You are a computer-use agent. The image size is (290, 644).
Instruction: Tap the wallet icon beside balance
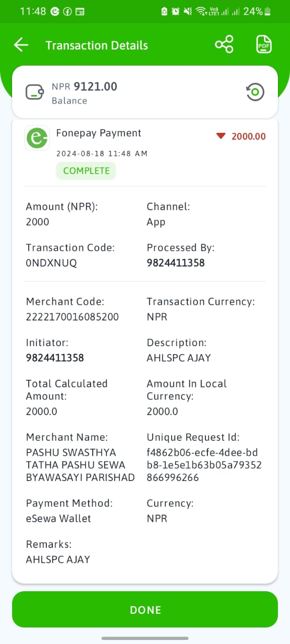click(x=34, y=93)
